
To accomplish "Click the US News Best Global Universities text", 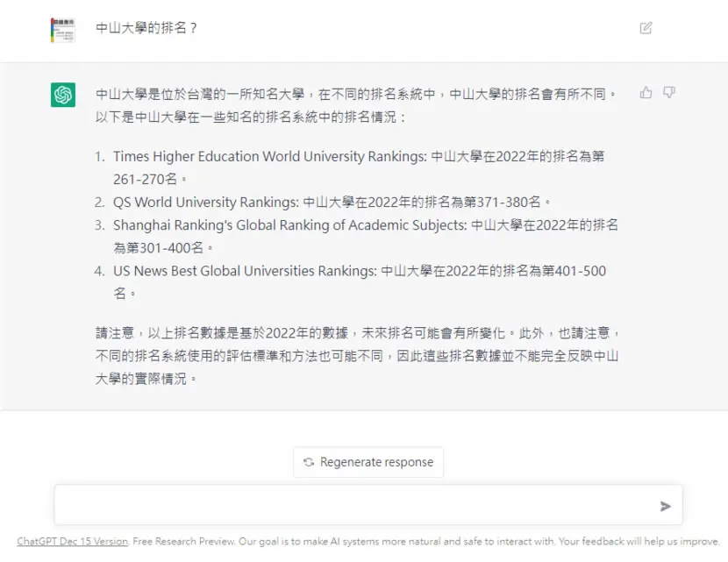I will [245, 271].
